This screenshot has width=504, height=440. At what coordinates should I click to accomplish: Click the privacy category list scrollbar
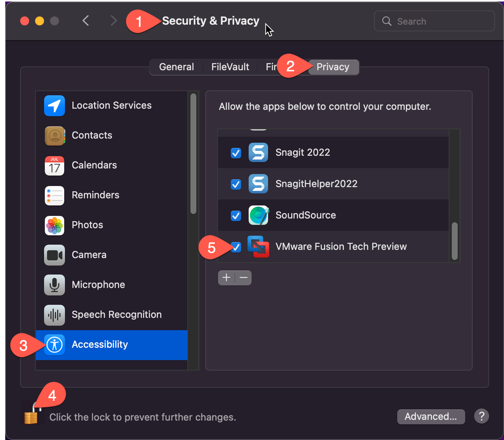[x=193, y=154]
